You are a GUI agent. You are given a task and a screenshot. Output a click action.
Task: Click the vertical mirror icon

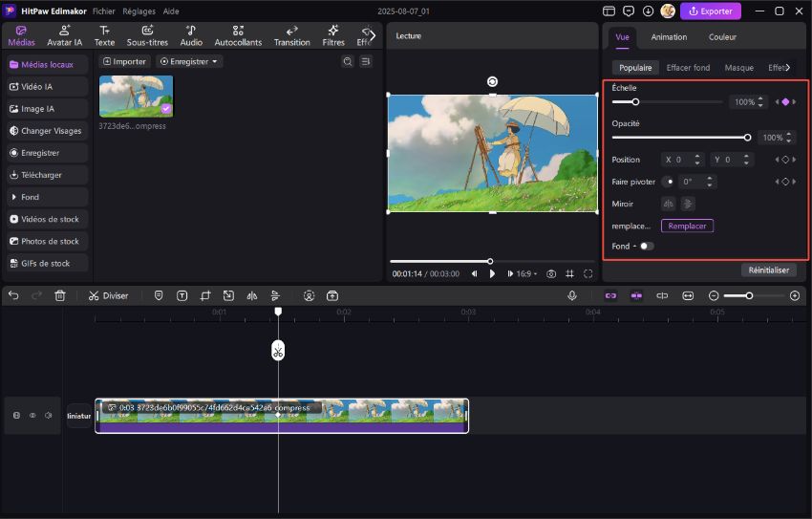[x=688, y=204]
